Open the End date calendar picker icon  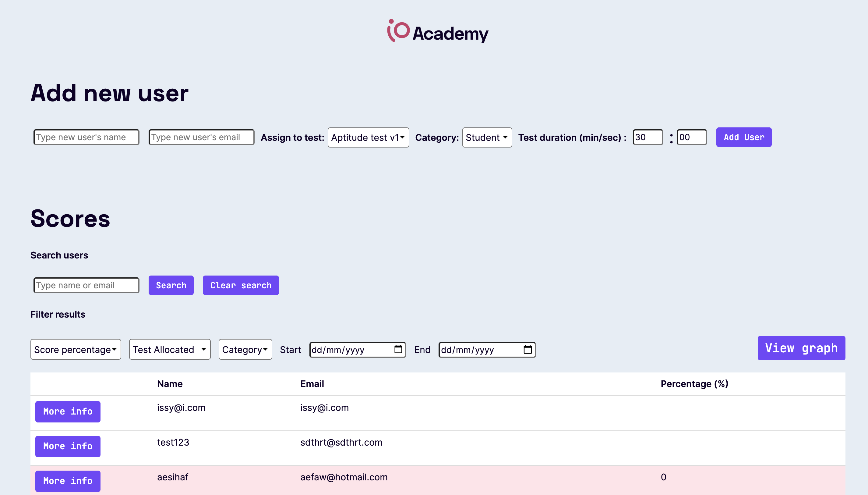tap(528, 349)
